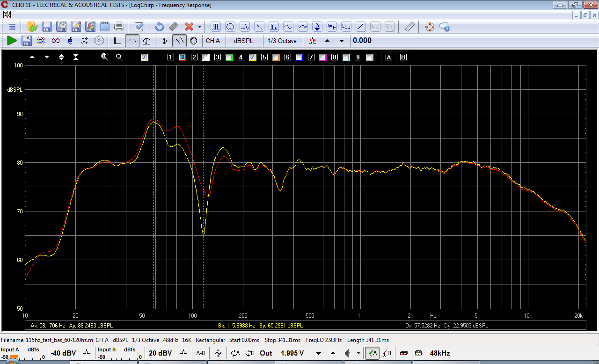599x364 pixels.
Task: Click the open file folder icon
Action: click(x=32, y=27)
